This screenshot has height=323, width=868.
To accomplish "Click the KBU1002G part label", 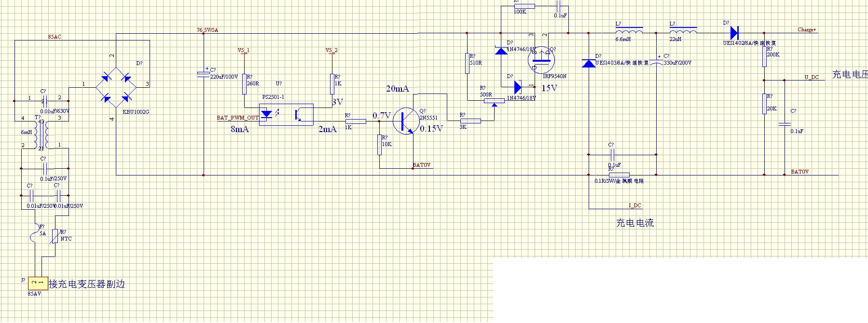I will point(137,112).
